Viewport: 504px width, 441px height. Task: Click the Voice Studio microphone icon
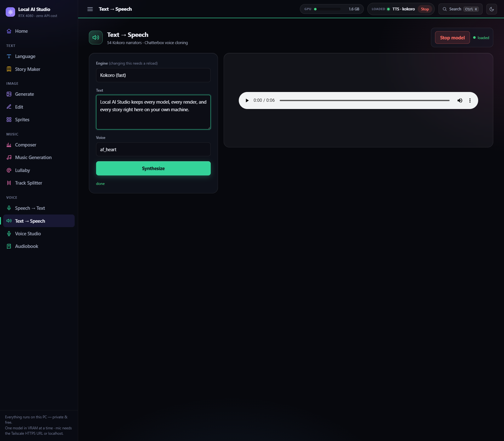pyautogui.click(x=9, y=234)
